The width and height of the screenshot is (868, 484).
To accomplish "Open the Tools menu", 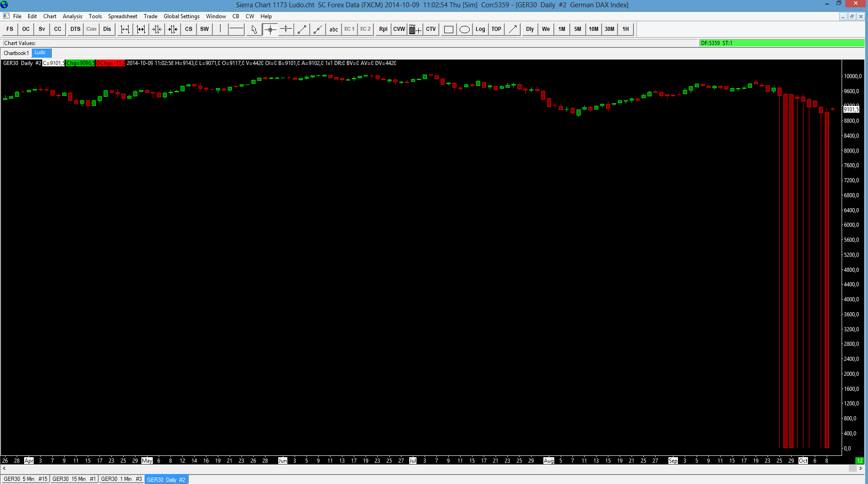I will point(95,16).
